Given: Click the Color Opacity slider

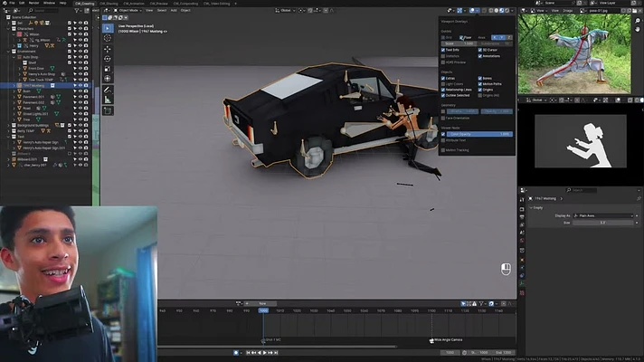Looking at the screenshot, I should point(479,134).
